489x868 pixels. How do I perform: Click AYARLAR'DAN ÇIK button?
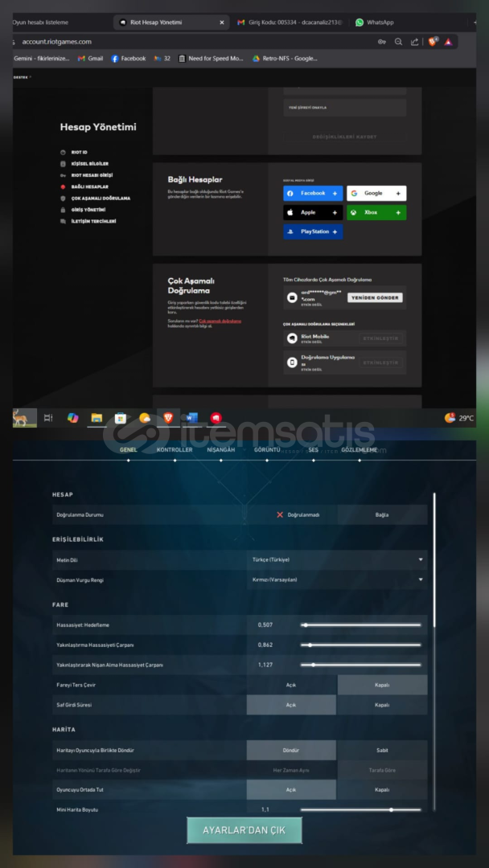pyautogui.click(x=244, y=830)
